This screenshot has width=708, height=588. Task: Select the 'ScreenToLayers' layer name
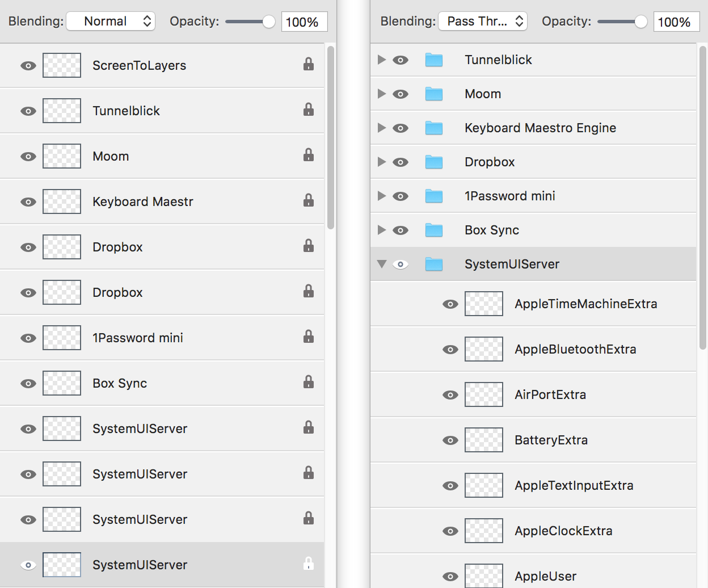140,66
